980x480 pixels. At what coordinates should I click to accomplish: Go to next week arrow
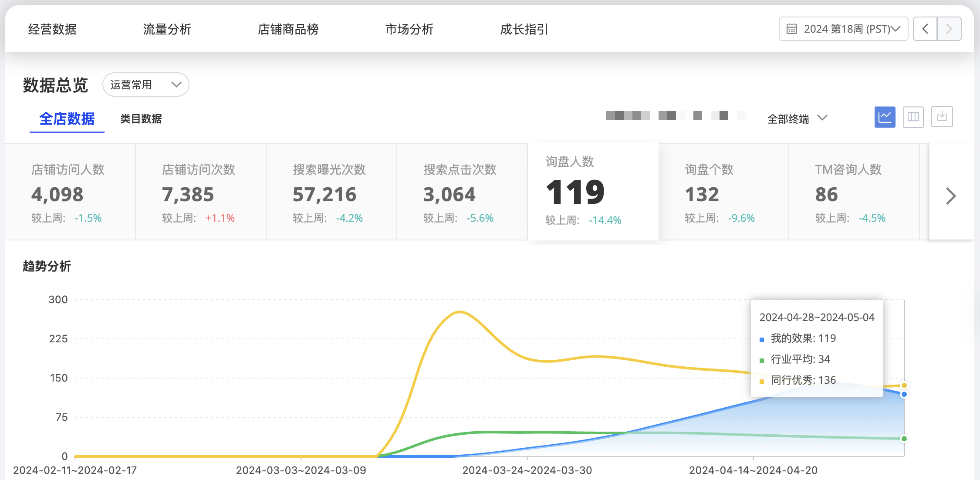[x=949, y=29]
